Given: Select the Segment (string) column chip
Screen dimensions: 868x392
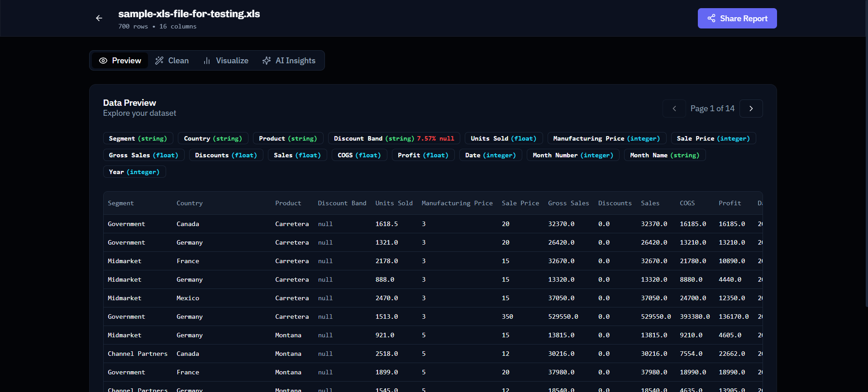Looking at the screenshot, I should coord(138,138).
